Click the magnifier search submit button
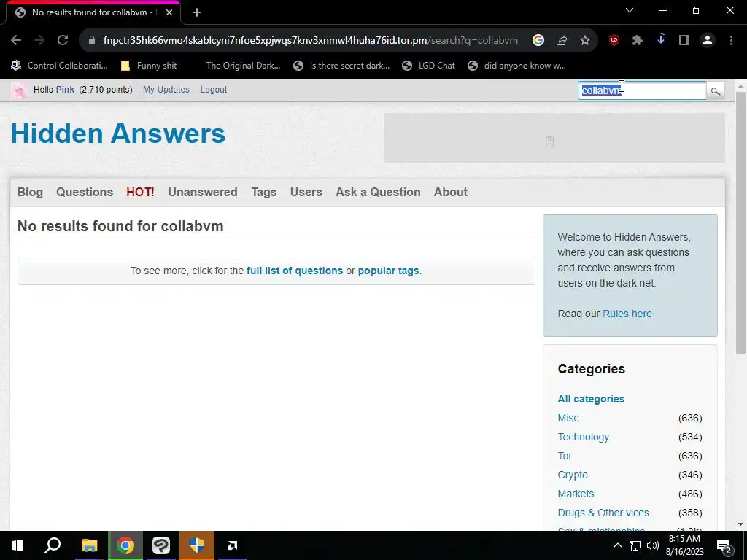This screenshot has width=747, height=560. click(715, 91)
